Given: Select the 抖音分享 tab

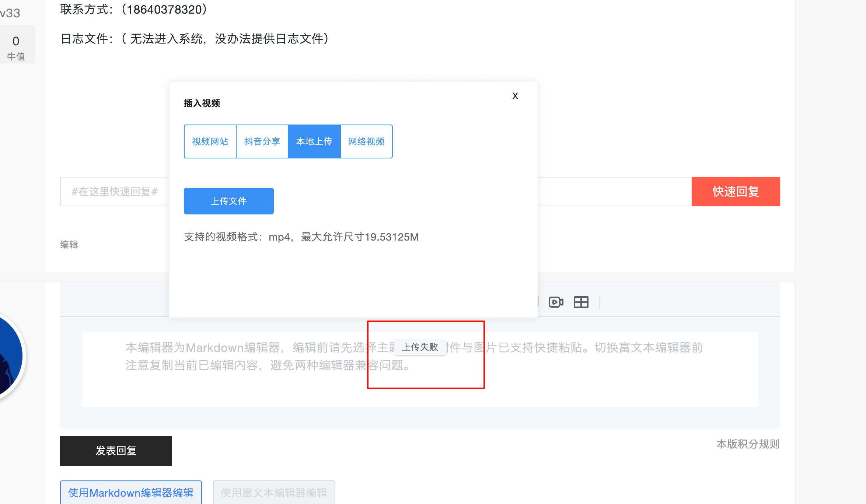Looking at the screenshot, I should tap(262, 141).
